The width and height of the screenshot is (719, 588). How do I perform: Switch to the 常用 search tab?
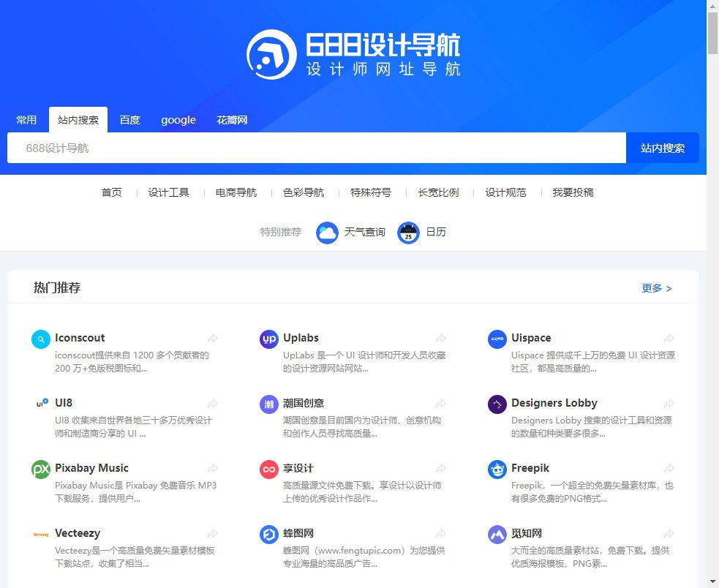(26, 120)
